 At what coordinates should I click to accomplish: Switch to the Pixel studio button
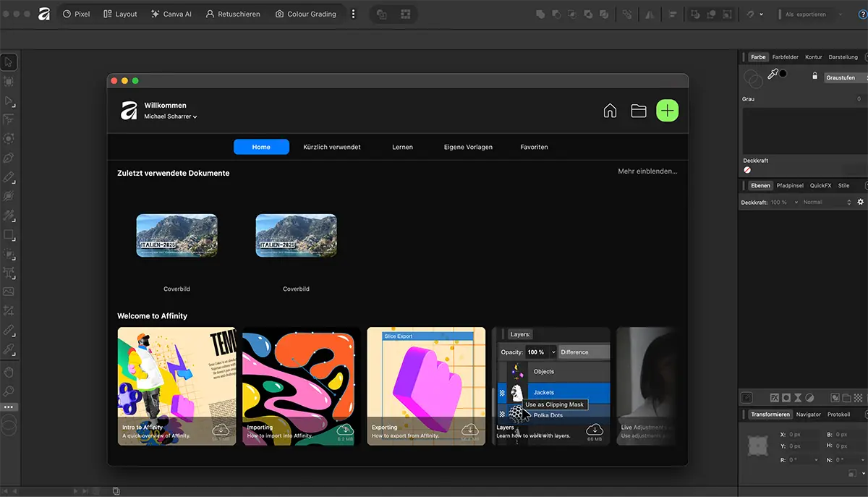(76, 14)
